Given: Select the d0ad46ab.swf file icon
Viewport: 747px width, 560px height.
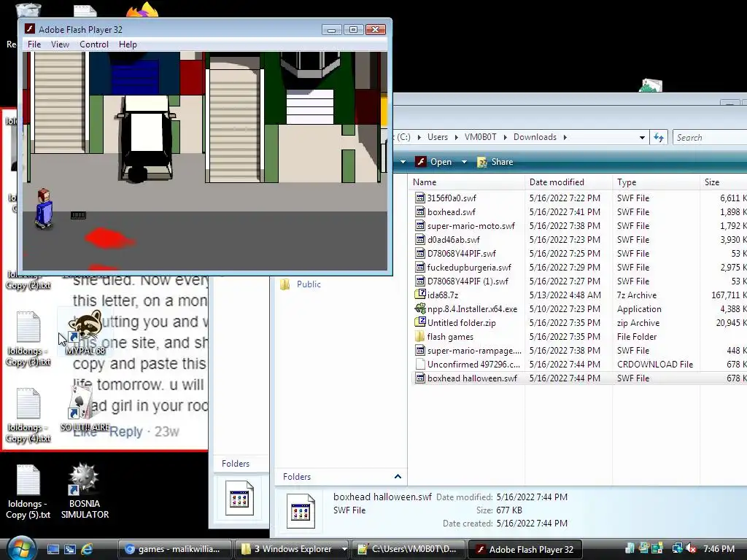Looking at the screenshot, I should (419, 239).
